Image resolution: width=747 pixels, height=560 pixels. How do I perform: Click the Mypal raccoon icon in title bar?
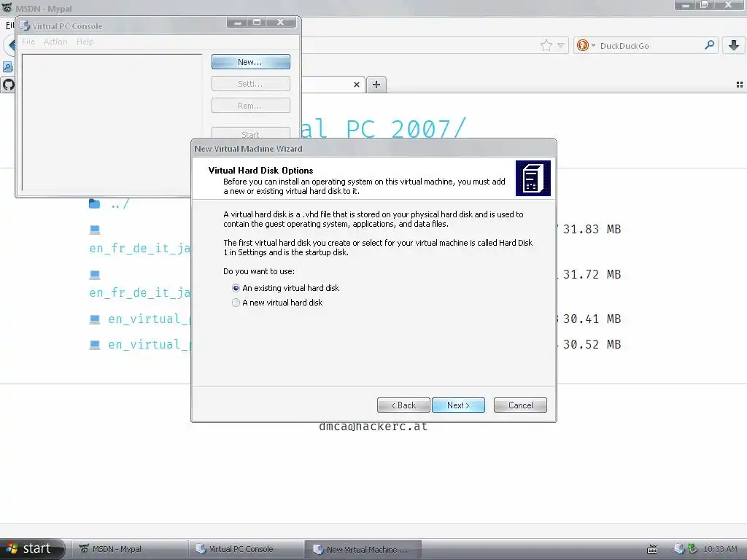point(7,8)
